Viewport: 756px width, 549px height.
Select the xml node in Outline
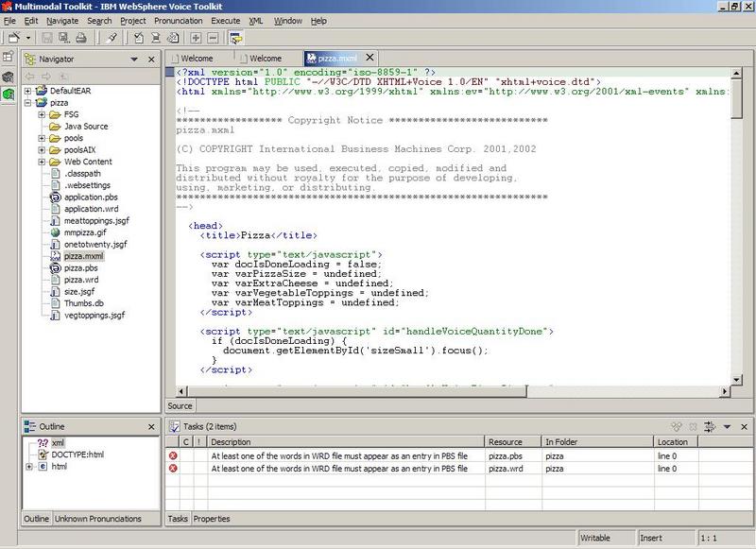[x=58, y=442]
